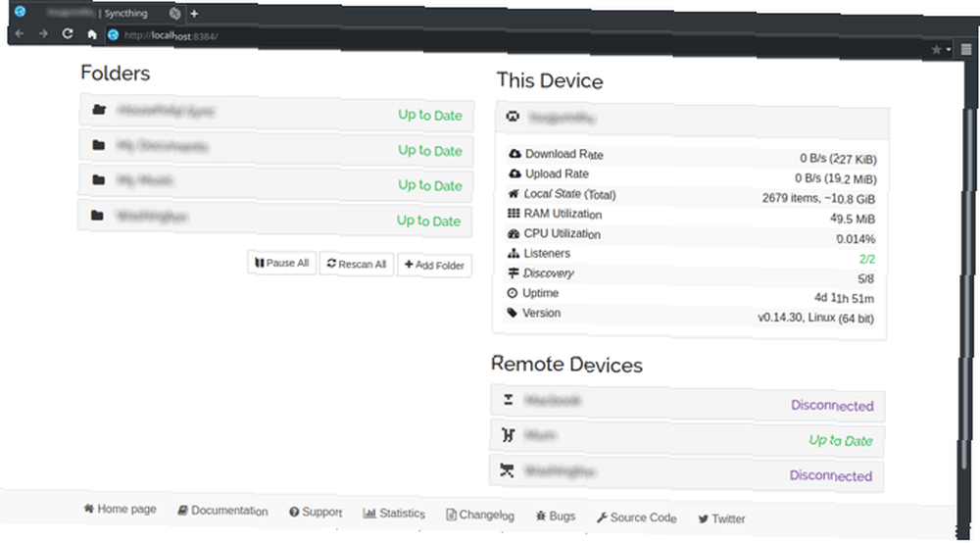Expand the second folder row in Folders

[275, 148]
